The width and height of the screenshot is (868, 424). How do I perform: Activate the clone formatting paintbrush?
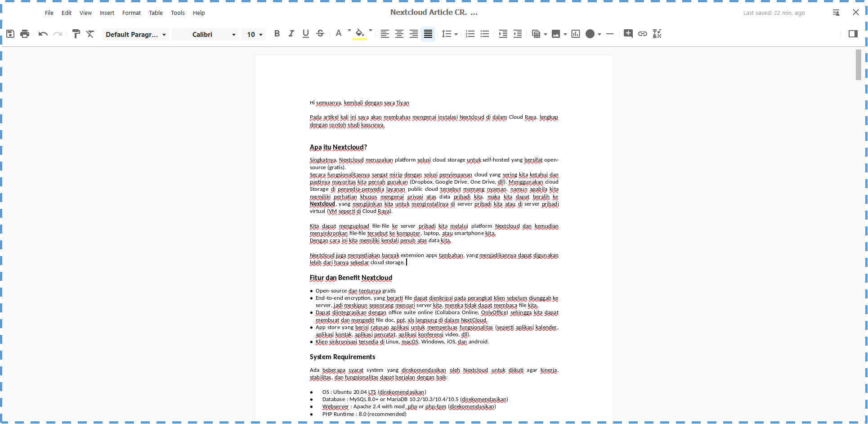coord(76,34)
